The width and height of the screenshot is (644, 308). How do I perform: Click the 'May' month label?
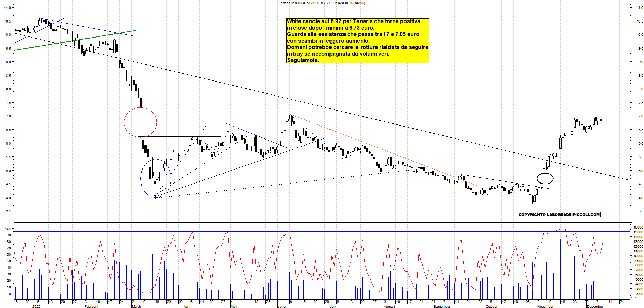point(234,306)
